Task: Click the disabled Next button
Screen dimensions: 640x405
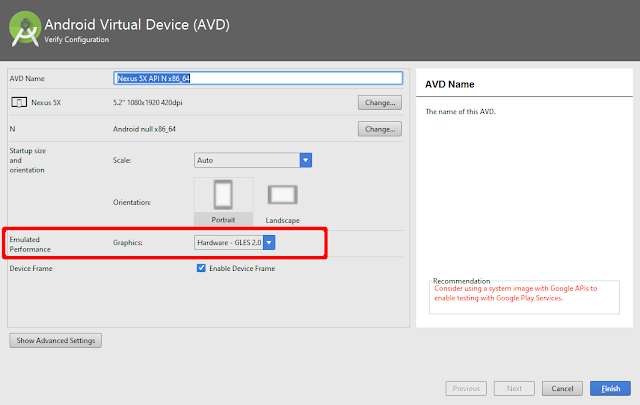Action: click(514, 388)
